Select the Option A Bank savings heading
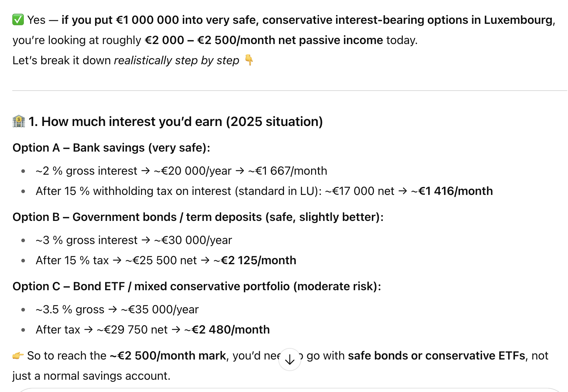The image size is (568, 392). pos(111,148)
